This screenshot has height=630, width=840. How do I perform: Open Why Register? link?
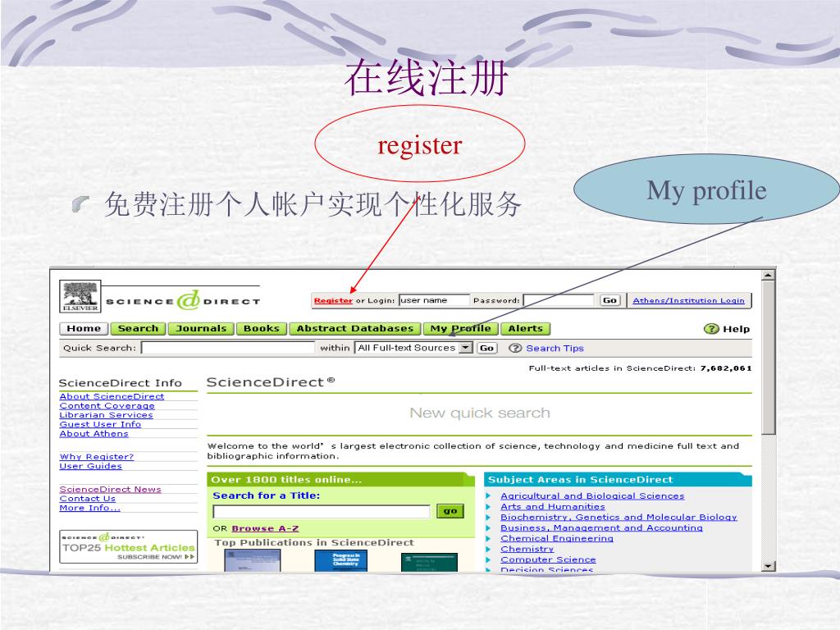(x=97, y=457)
